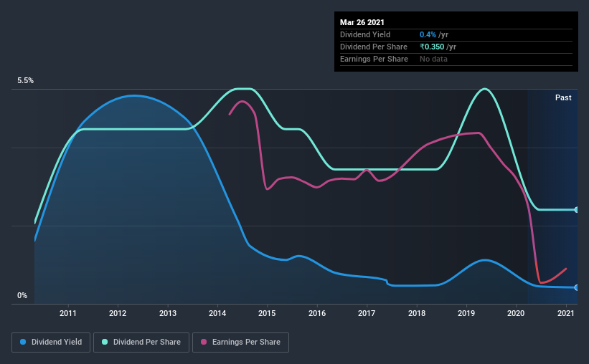Click the 0% y-axis label
589x364 pixels.
click(22, 296)
